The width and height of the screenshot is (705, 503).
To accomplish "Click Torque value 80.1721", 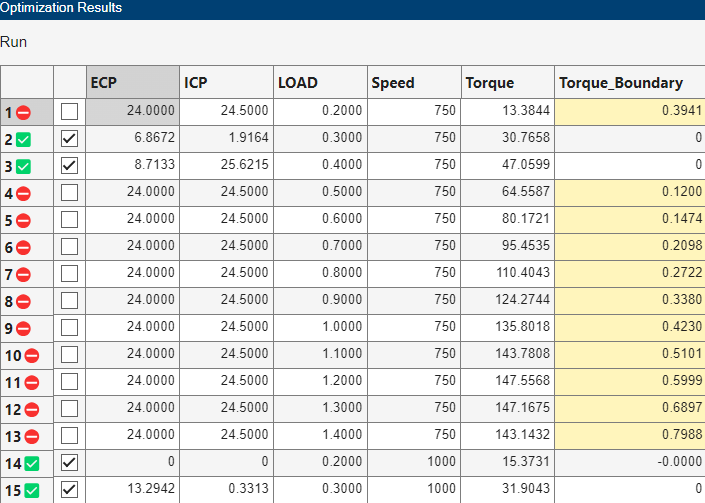I will 526,218.
